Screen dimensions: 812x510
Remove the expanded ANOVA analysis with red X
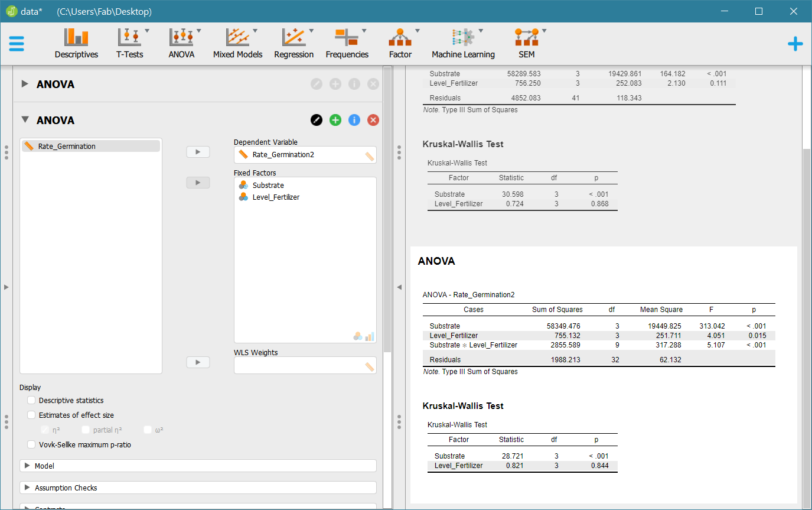pyautogui.click(x=373, y=120)
